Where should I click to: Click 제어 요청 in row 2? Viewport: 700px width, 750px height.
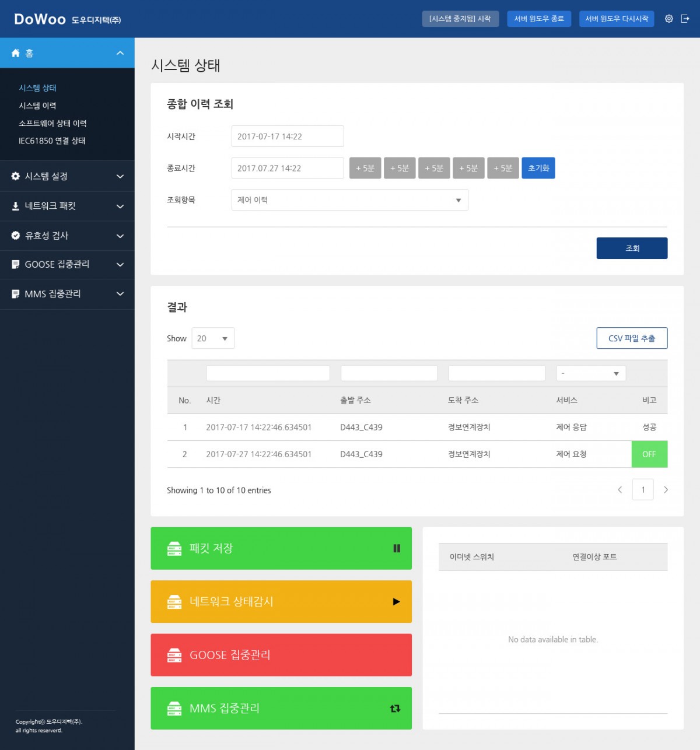tap(571, 454)
